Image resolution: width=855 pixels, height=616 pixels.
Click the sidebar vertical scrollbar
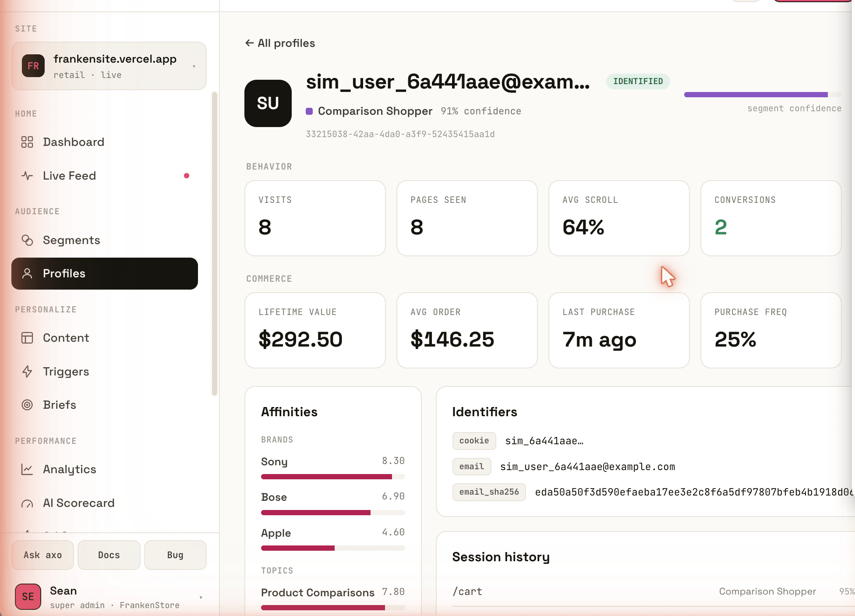[215, 244]
